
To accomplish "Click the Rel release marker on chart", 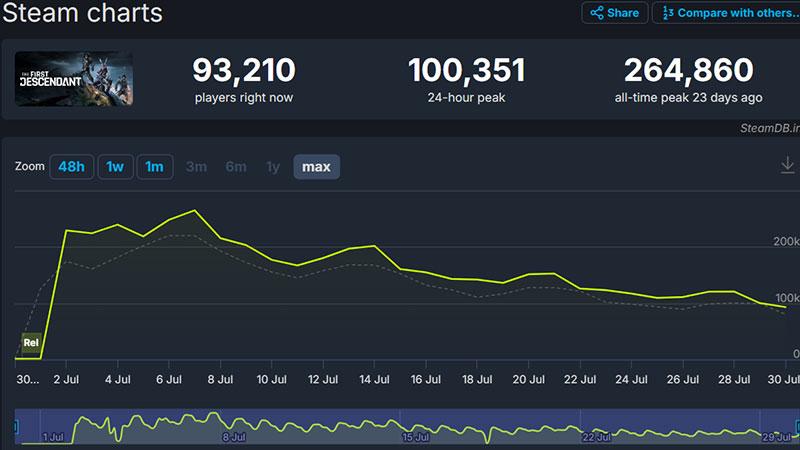I will (x=31, y=343).
